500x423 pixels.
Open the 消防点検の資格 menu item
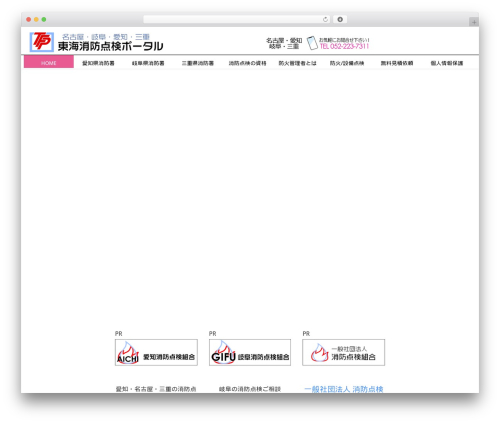pyautogui.click(x=247, y=63)
